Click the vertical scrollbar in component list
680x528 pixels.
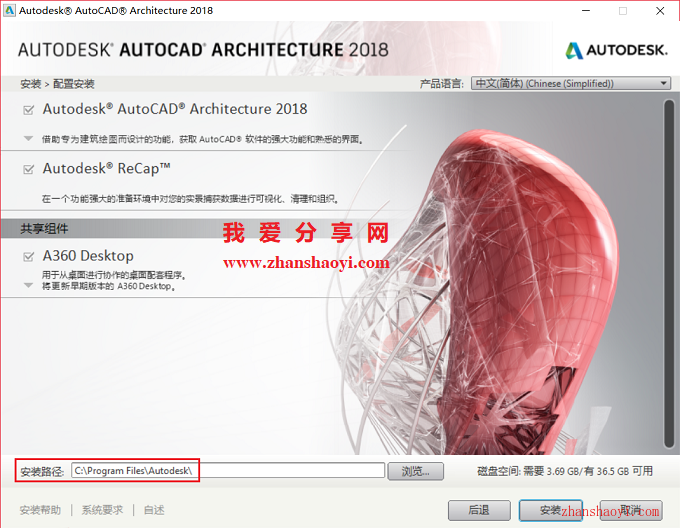click(x=669, y=274)
